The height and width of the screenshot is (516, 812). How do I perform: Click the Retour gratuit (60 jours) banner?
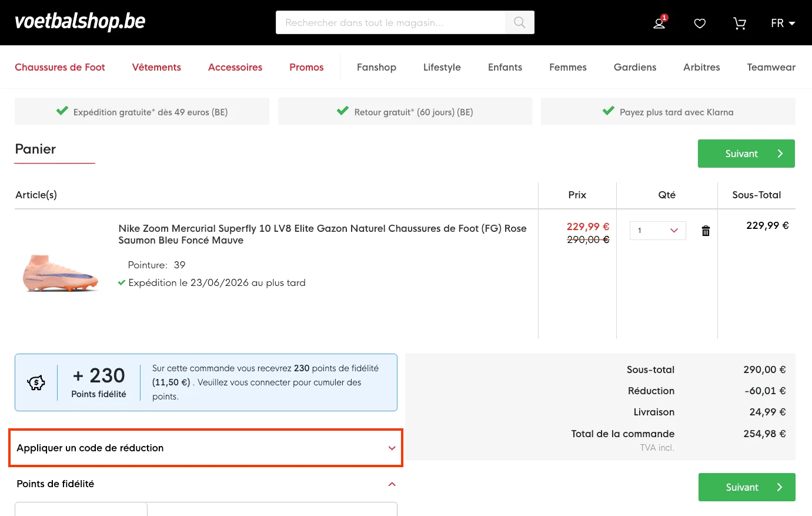point(405,111)
